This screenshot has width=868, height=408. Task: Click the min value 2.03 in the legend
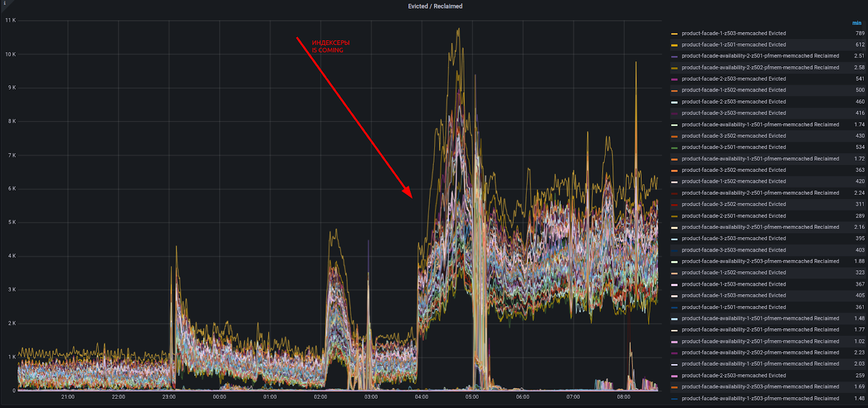click(859, 364)
